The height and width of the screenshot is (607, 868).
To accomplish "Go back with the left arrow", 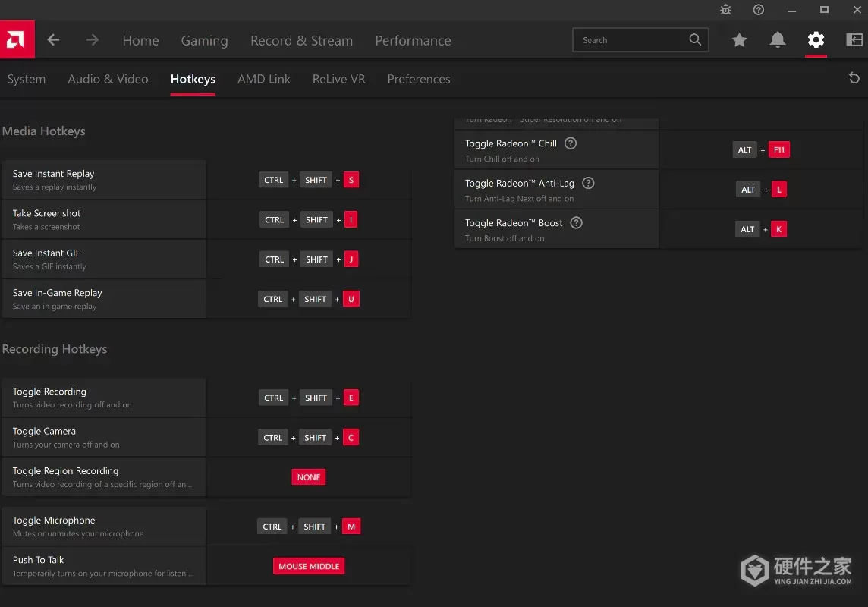I will point(53,40).
